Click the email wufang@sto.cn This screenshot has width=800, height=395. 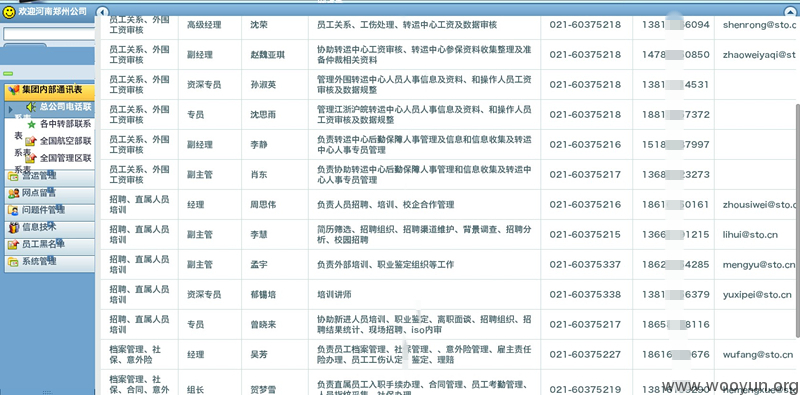758,355
